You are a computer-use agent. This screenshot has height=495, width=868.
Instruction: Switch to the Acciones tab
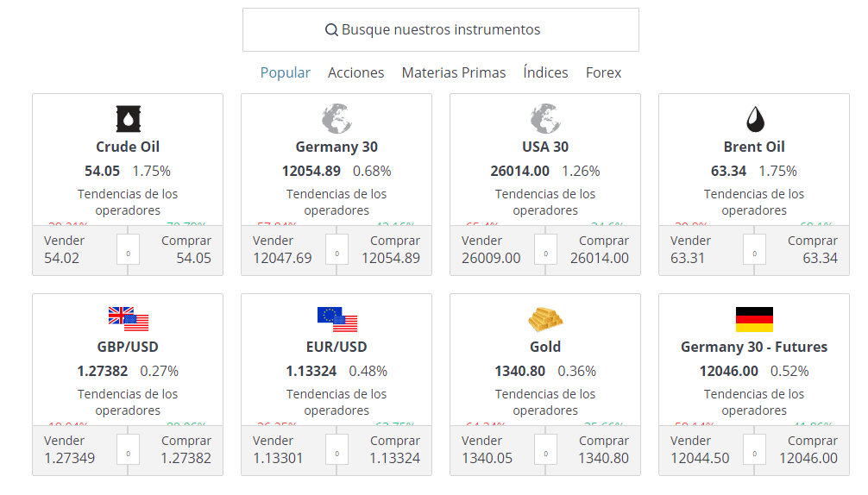(x=356, y=72)
